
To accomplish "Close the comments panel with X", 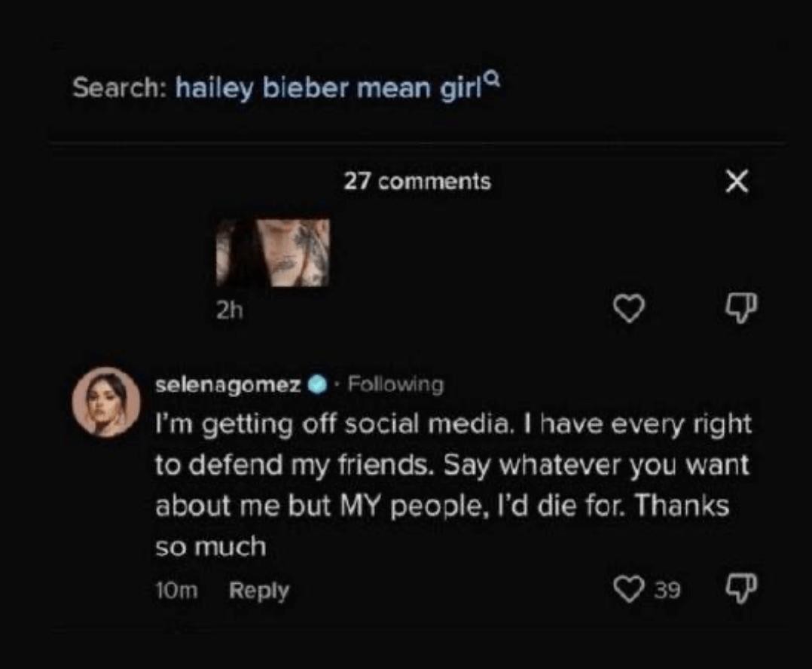I will click(x=737, y=182).
